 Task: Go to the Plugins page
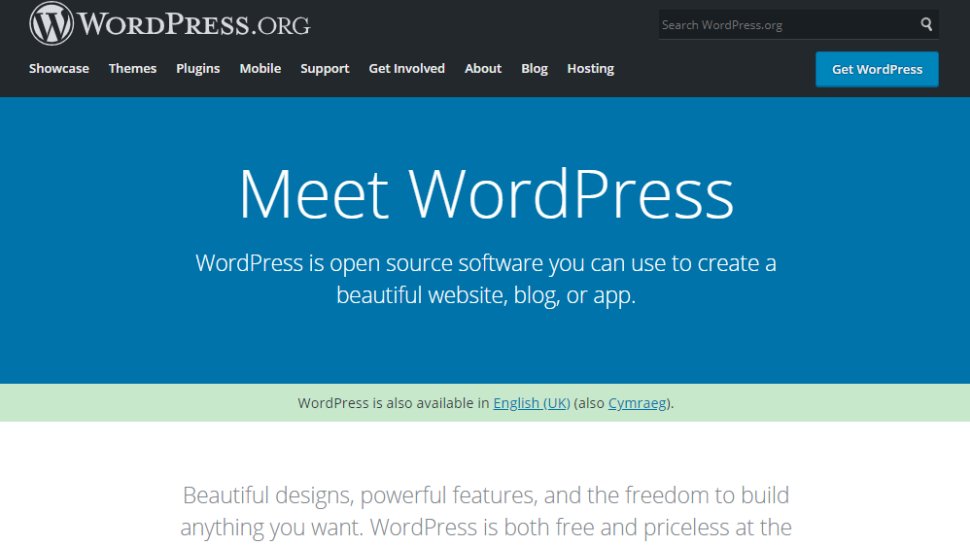(x=198, y=69)
